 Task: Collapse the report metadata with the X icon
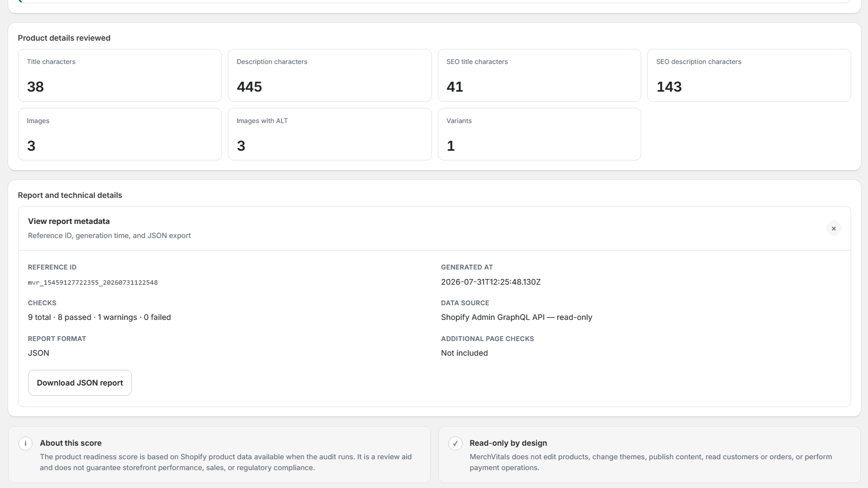pyautogui.click(x=833, y=228)
